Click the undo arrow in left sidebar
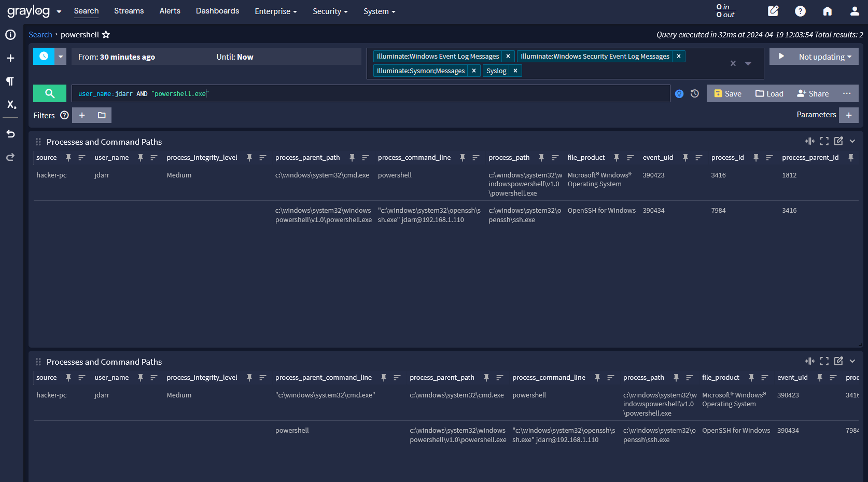This screenshot has width=868, height=482. [10, 134]
